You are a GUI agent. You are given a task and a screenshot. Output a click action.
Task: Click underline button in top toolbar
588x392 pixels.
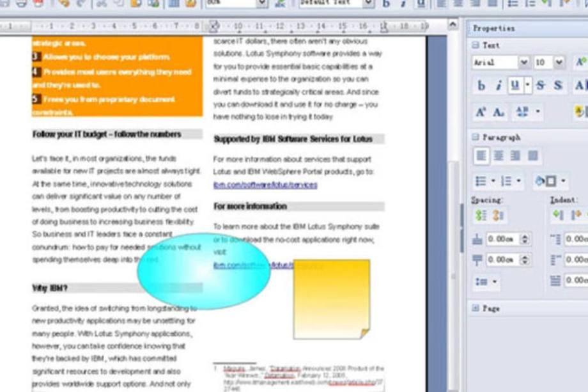(421, 4)
